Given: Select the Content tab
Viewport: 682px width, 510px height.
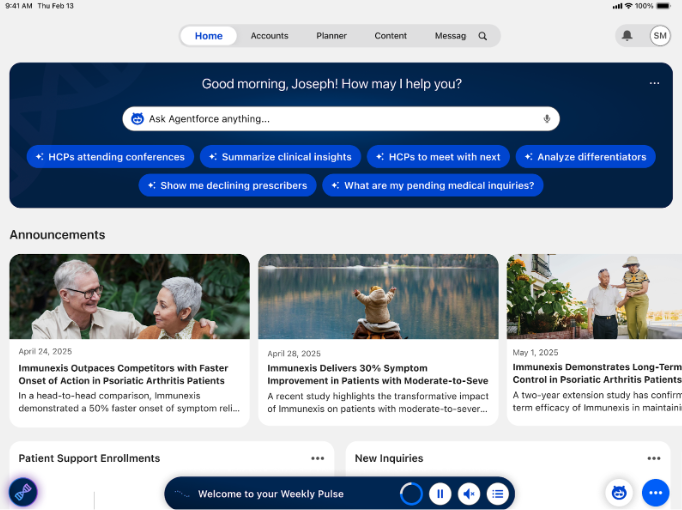Looking at the screenshot, I should click(390, 36).
